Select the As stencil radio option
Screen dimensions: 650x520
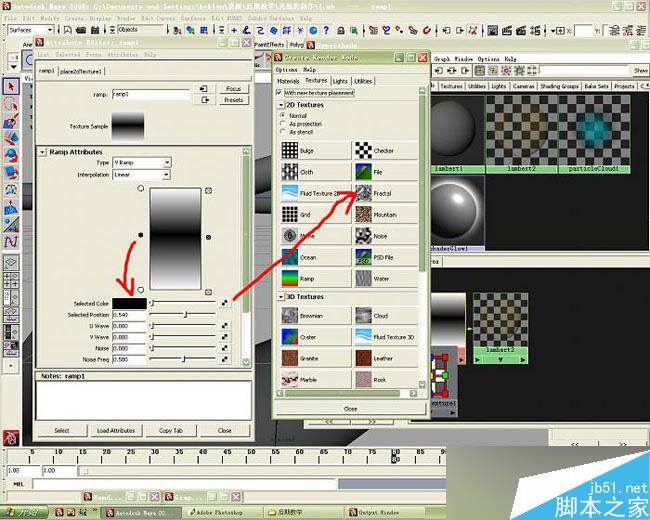point(283,132)
